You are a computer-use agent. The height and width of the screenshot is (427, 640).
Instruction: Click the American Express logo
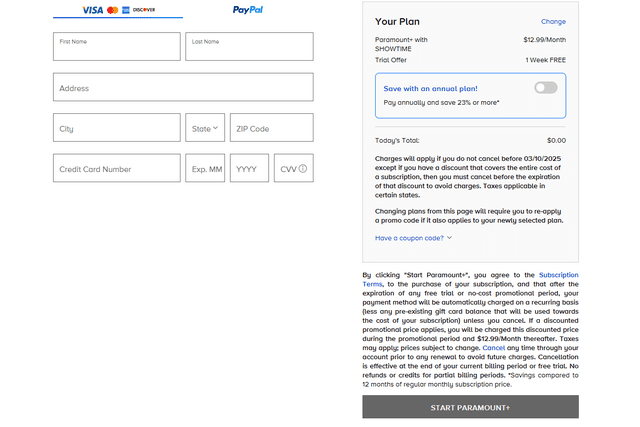tap(126, 10)
